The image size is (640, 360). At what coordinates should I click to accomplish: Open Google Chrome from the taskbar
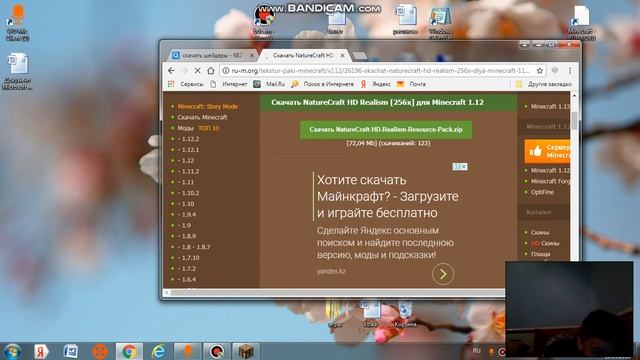click(x=129, y=351)
